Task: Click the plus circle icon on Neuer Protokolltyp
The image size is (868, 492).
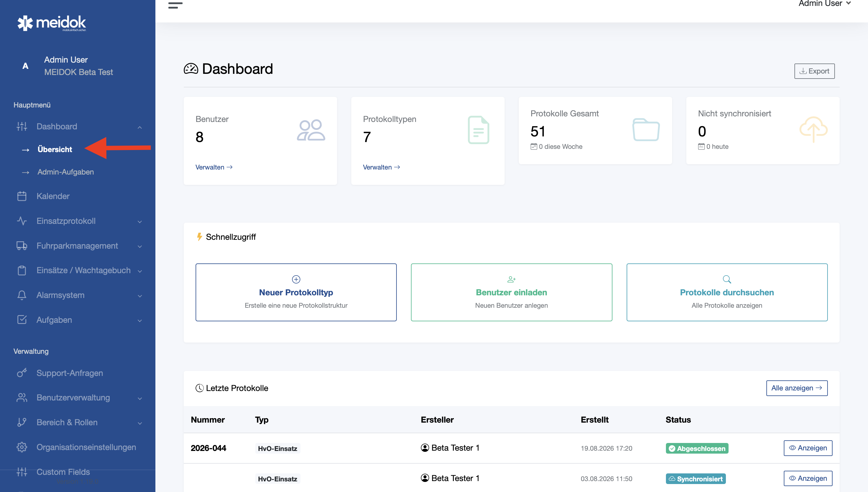Action: [296, 279]
